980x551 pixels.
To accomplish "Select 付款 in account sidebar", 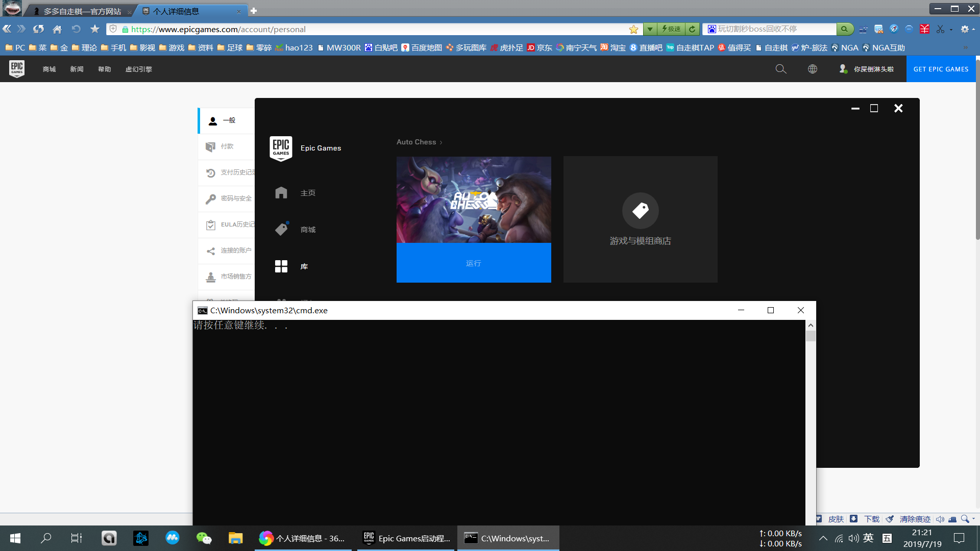I will point(226,146).
